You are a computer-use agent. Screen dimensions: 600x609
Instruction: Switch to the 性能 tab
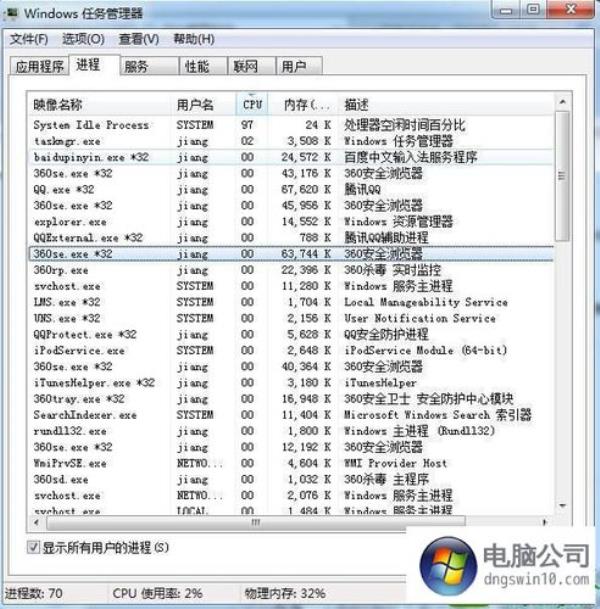tap(203, 66)
